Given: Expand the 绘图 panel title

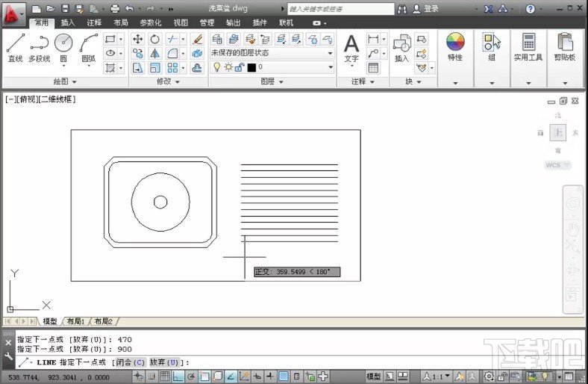Looking at the screenshot, I should 65,81.
